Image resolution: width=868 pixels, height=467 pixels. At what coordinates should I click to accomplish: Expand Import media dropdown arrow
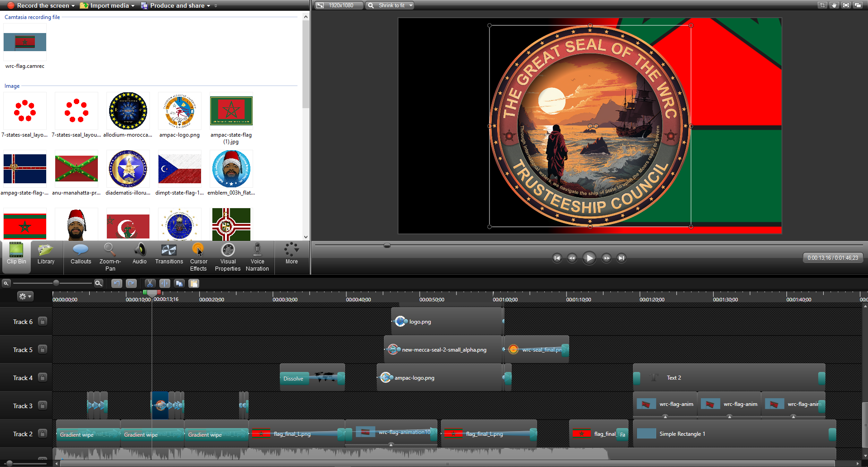(x=133, y=6)
